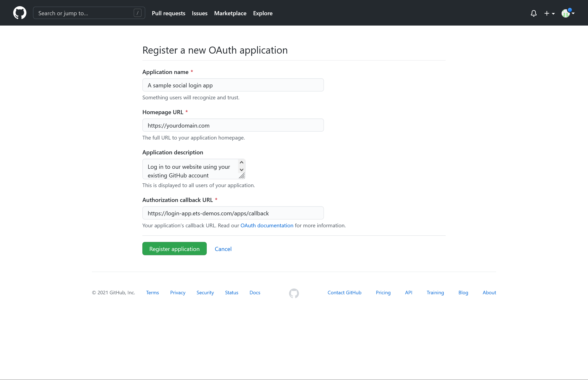Open the Explore page
This screenshot has height=380, width=588.
[x=263, y=13]
